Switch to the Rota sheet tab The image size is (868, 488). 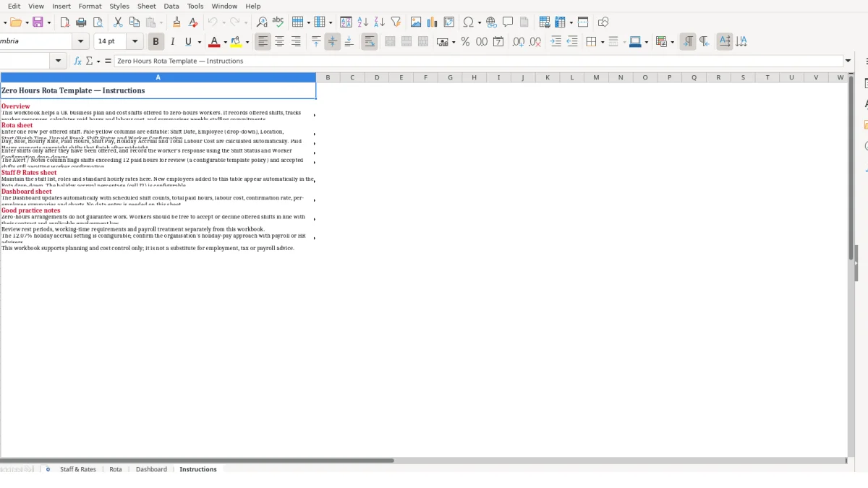tap(116, 469)
